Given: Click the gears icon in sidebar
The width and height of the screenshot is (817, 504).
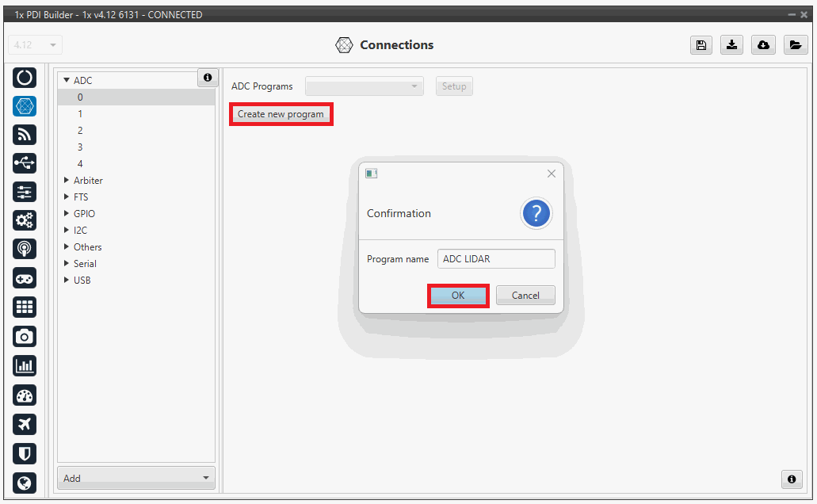Looking at the screenshot, I should click(25, 220).
